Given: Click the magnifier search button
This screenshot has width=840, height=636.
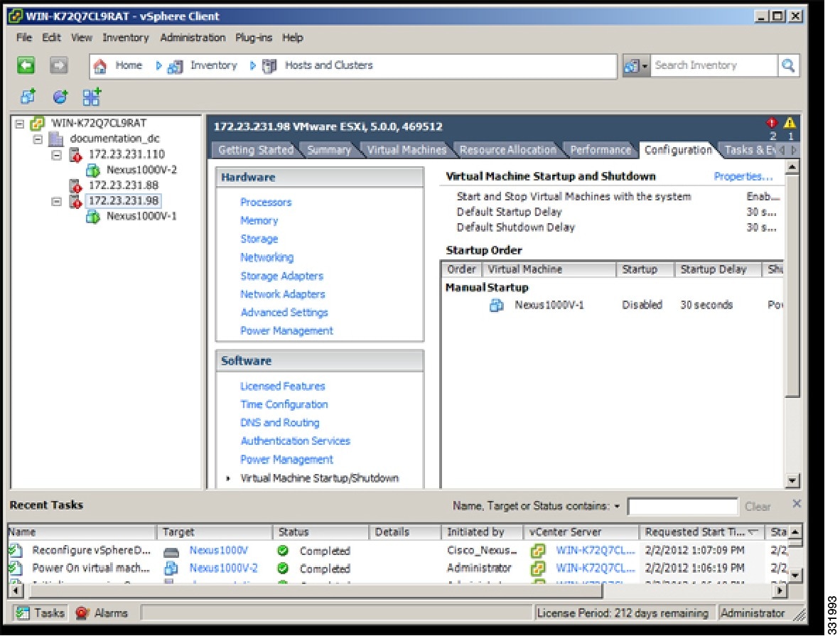Looking at the screenshot, I should tap(788, 65).
